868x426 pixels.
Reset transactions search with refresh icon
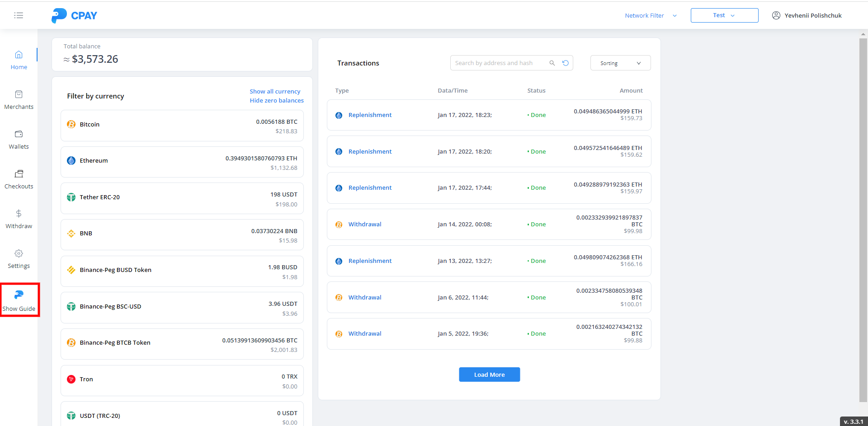pyautogui.click(x=566, y=63)
